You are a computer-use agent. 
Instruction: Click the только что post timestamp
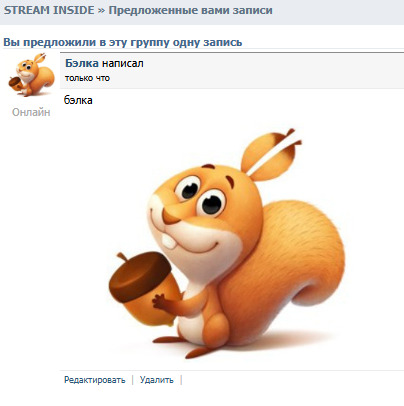pos(87,78)
